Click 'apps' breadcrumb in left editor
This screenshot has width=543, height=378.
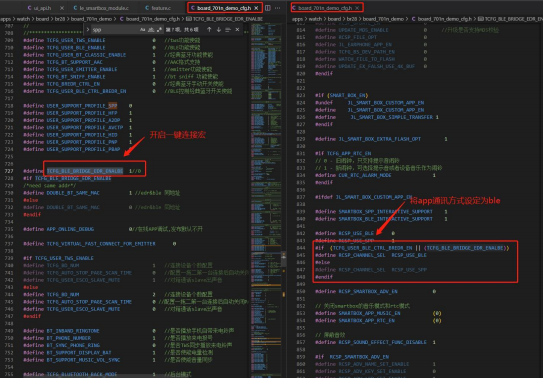5,19
